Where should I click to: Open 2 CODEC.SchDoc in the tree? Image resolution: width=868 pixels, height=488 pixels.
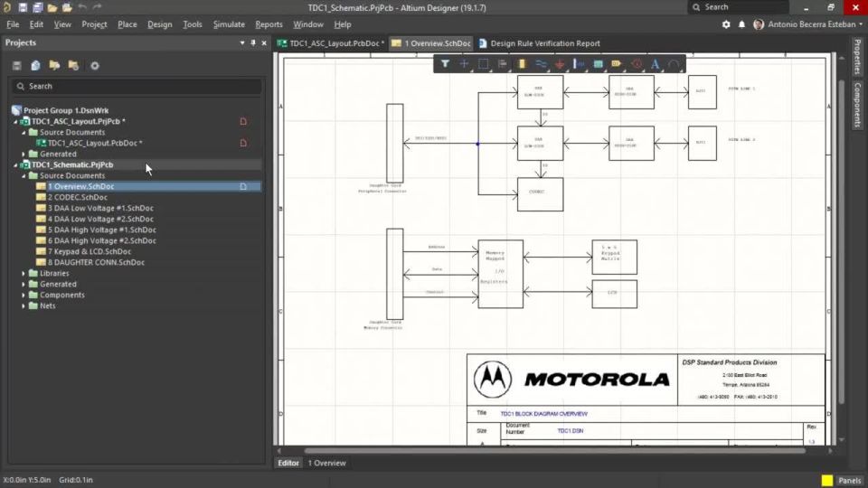click(78, 198)
